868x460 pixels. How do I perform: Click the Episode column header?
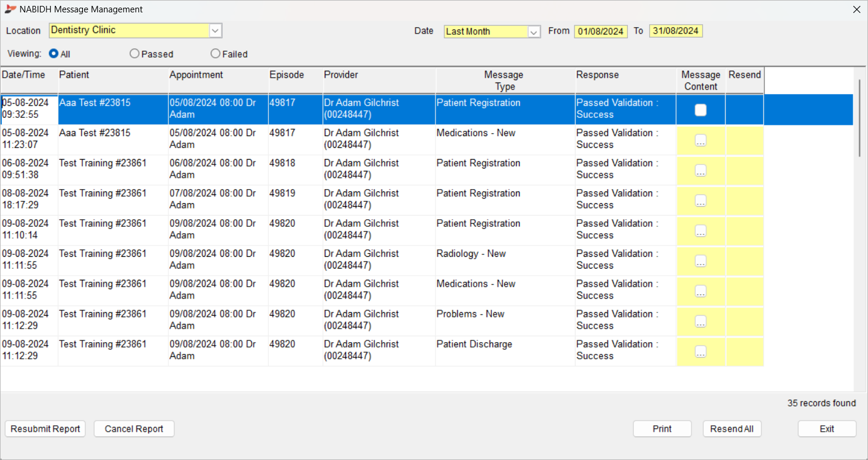click(x=295, y=81)
